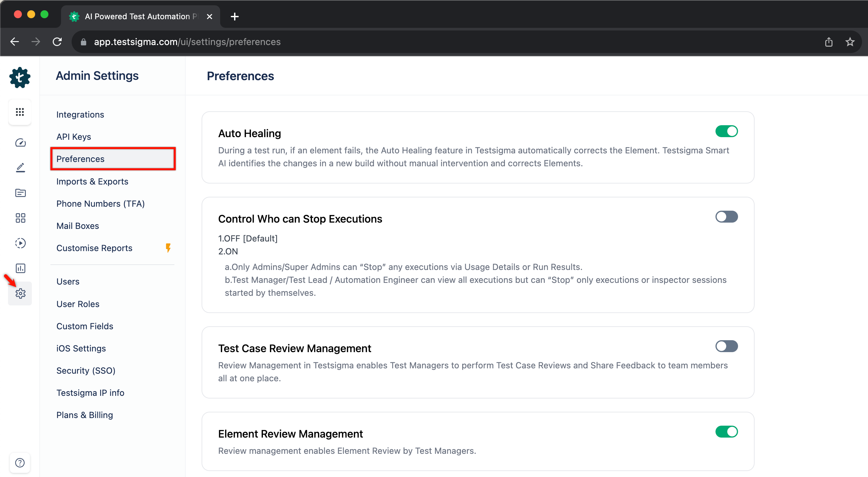868x477 pixels.
Task: Go back with browser back arrow
Action: coord(15,42)
